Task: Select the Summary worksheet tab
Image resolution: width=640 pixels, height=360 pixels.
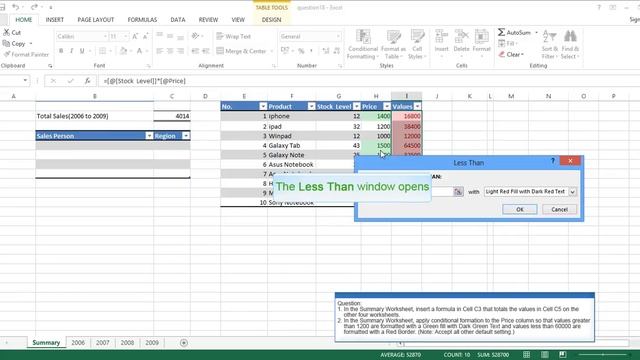Action: (46, 343)
